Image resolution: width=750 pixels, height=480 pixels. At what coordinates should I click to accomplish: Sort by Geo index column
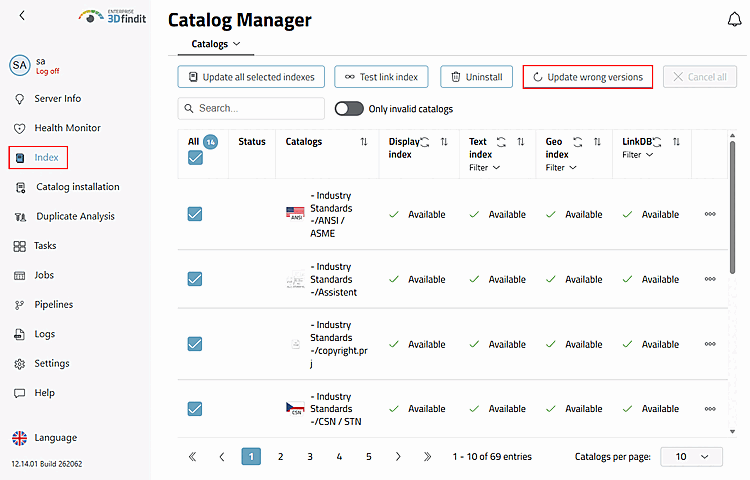597,142
